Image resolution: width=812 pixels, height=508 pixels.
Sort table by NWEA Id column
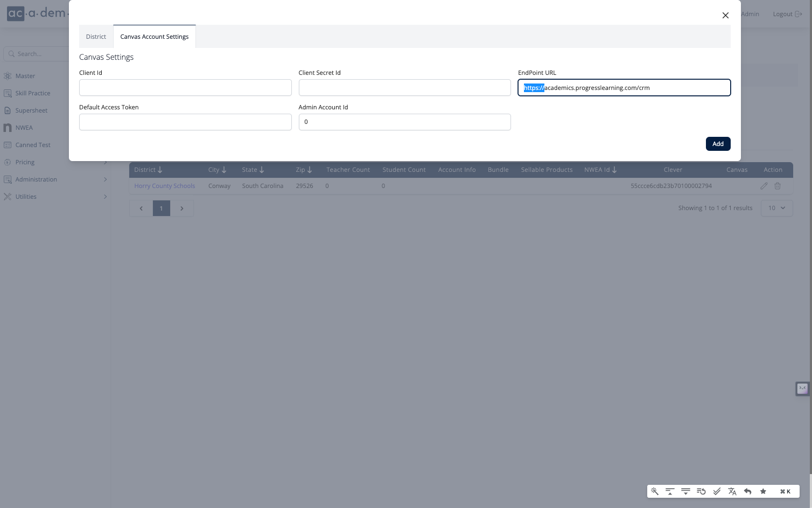click(x=601, y=170)
